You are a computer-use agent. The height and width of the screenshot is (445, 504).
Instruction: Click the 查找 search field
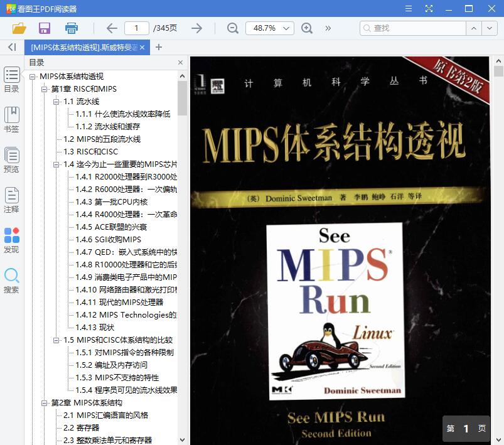(413, 28)
